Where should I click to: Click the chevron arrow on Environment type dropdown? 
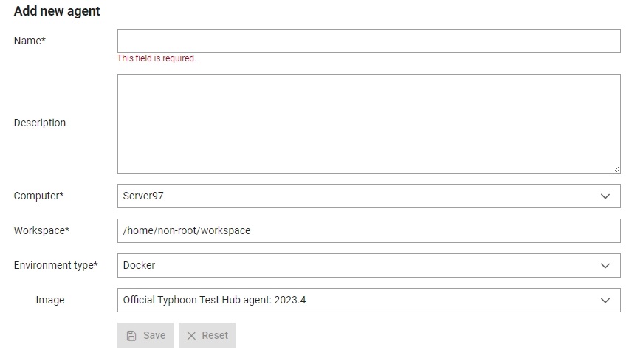[x=605, y=266]
